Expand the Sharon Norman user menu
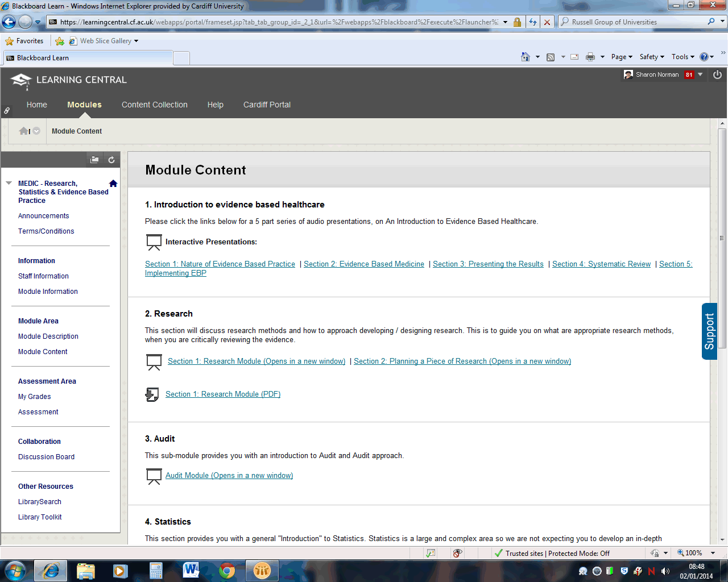Screen dimensions: 728x582 (x=700, y=75)
